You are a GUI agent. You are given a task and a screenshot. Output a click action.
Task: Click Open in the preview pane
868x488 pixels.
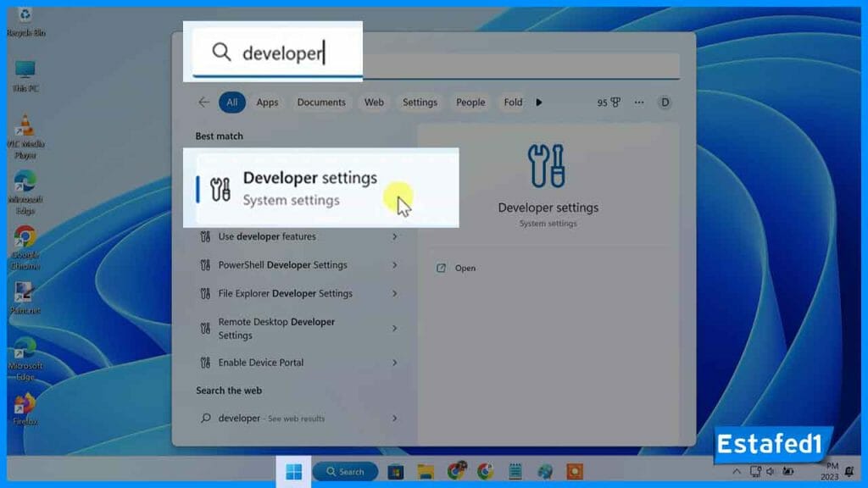point(465,269)
